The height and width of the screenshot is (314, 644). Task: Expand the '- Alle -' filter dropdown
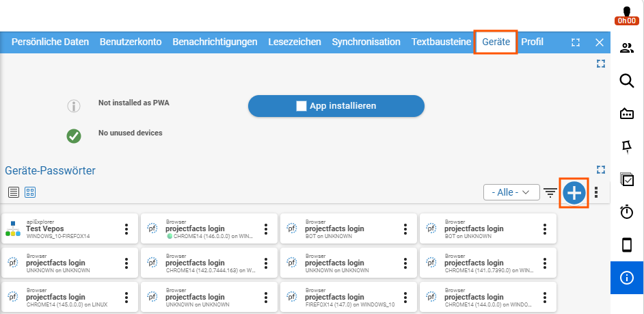point(511,193)
